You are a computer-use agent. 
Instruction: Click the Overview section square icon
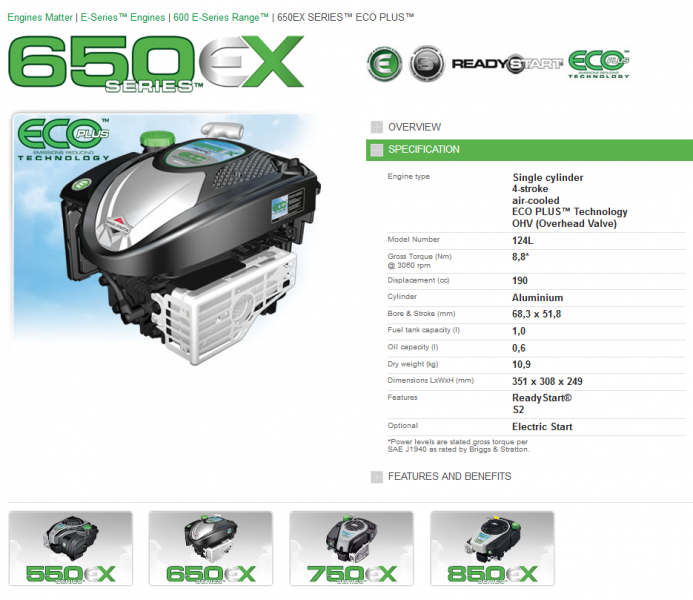[377, 127]
